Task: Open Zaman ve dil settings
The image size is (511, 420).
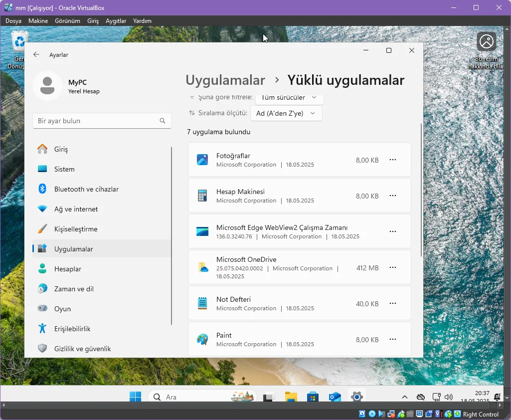Action: coord(102,289)
